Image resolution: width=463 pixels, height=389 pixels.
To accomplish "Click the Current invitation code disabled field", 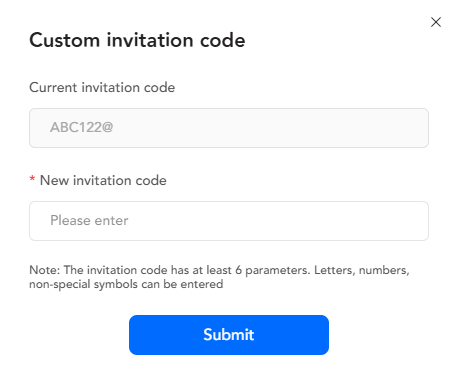I will coord(229,128).
